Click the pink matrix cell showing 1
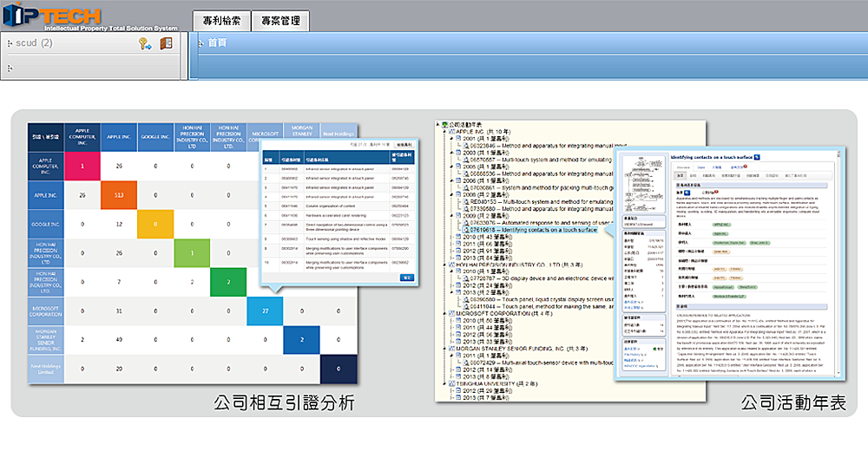868x451 pixels. click(x=82, y=166)
